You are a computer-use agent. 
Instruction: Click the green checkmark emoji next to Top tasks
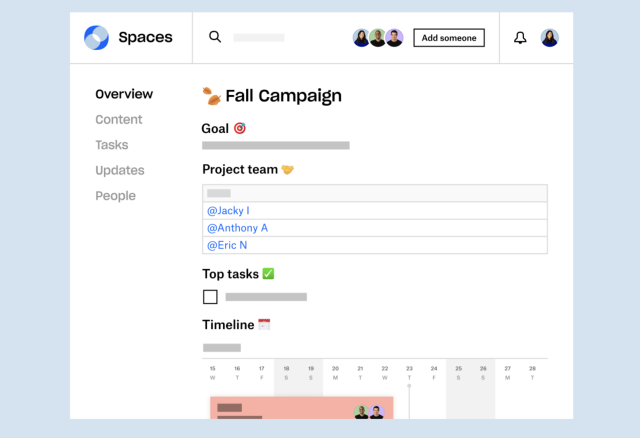coord(268,273)
